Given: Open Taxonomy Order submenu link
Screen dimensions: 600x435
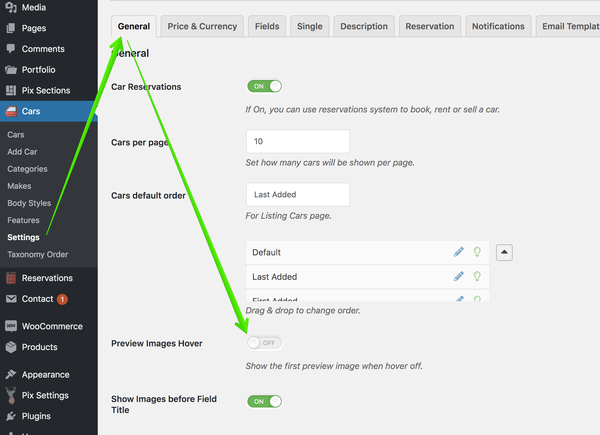Looking at the screenshot, I should coord(38,254).
